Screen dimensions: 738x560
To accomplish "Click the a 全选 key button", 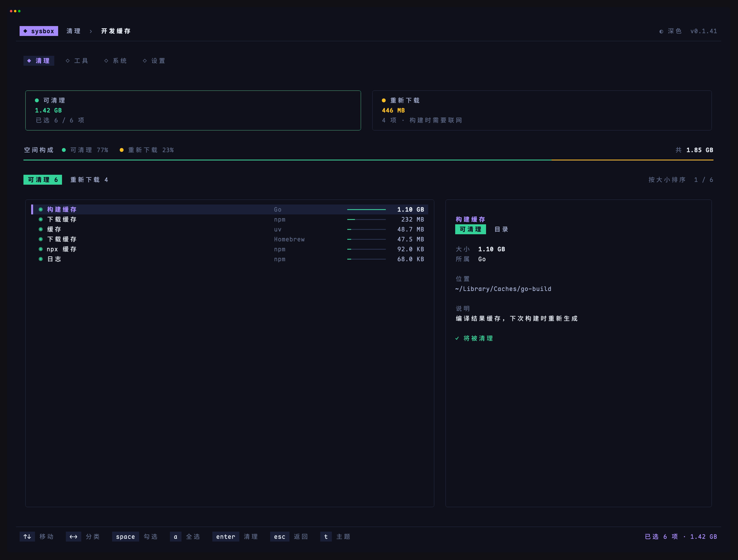I will coord(185,537).
